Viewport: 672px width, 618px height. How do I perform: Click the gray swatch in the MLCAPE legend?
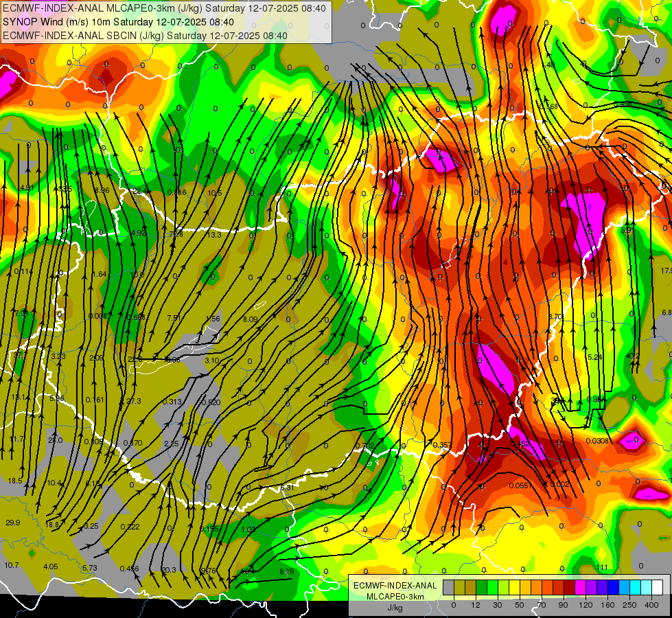[x=449, y=588]
